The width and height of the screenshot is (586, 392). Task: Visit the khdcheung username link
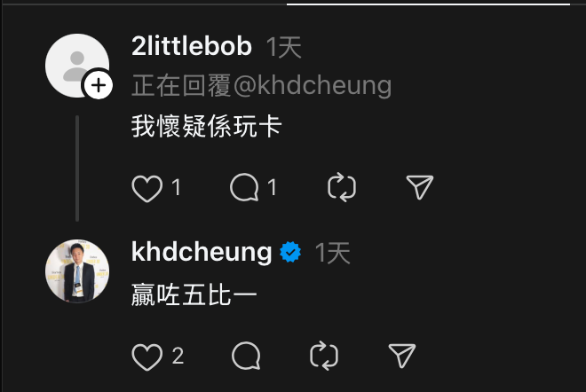(x=202, y=252)
